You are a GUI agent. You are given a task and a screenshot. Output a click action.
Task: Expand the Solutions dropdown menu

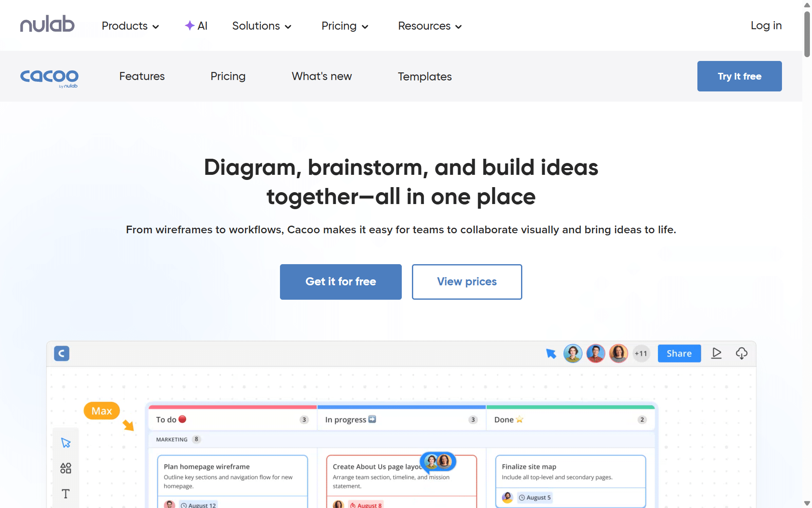point(262,26)
